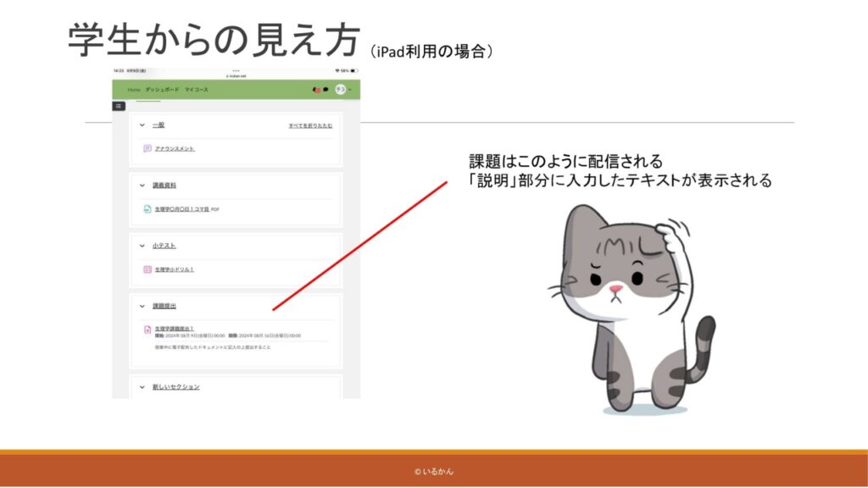Collapse the 講義資料 section chevron

point(142,185)
